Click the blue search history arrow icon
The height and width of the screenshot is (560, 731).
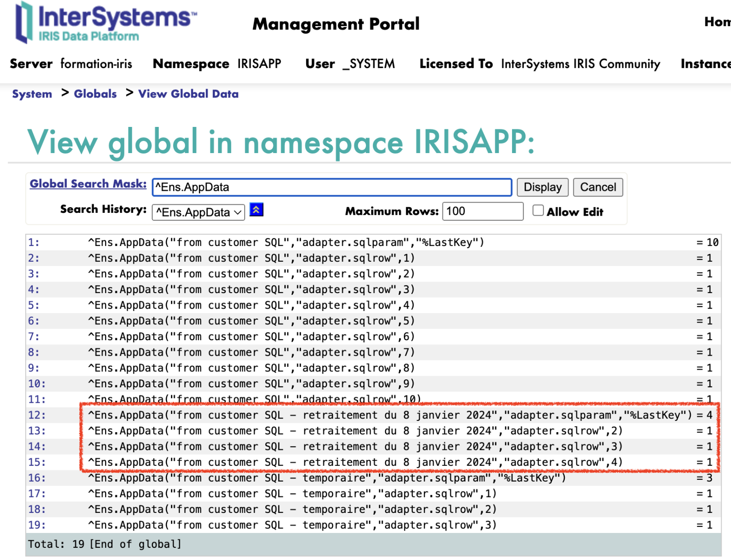[x=256, y=210]
